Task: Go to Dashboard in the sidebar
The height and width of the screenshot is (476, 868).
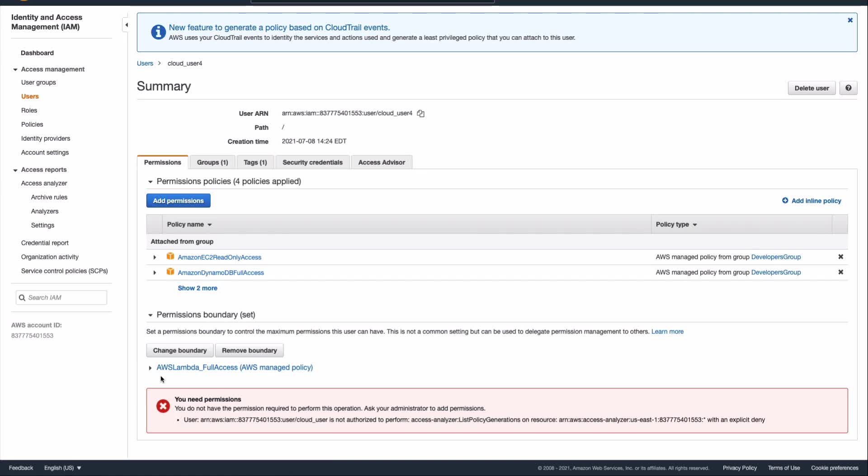Action: [x=37, y=53]
